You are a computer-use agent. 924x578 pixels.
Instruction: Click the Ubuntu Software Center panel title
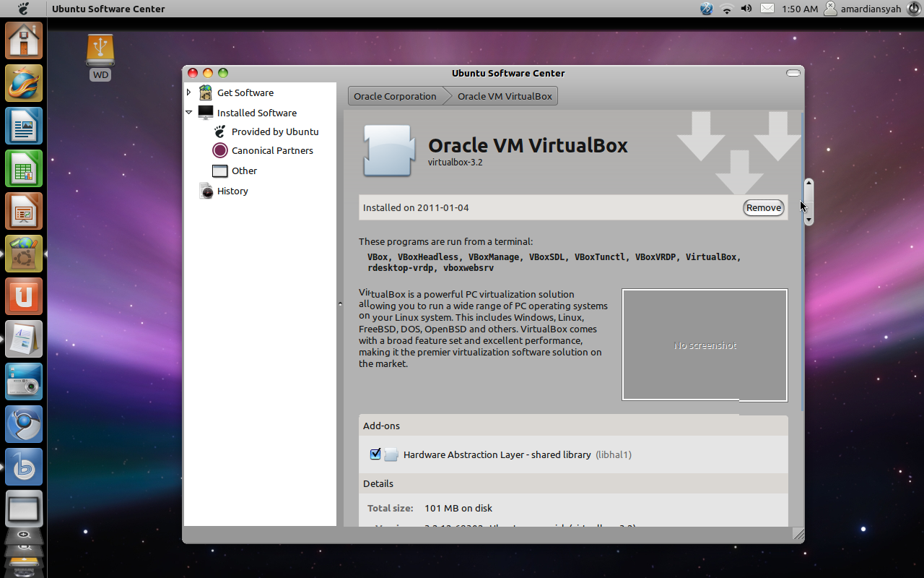coord(108,9)
